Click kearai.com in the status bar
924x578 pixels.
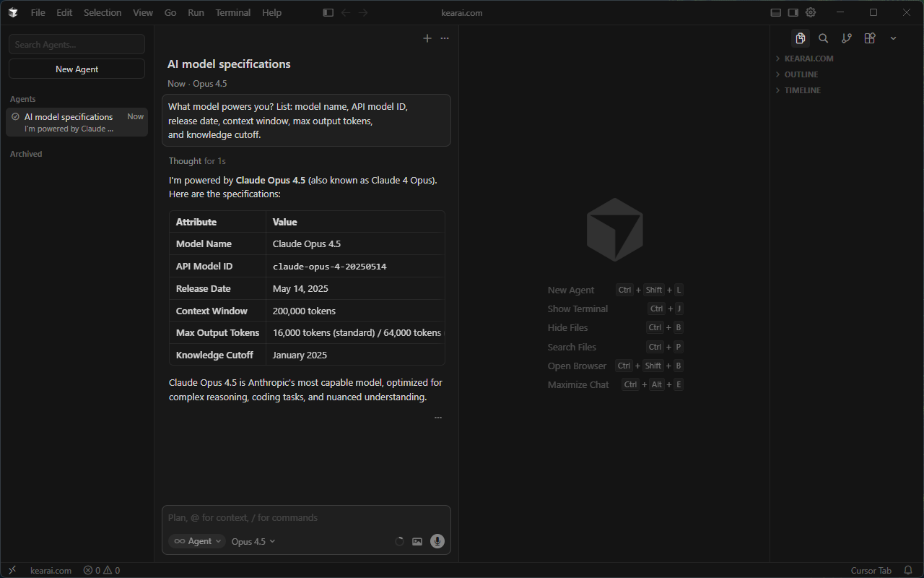(51, 570)
